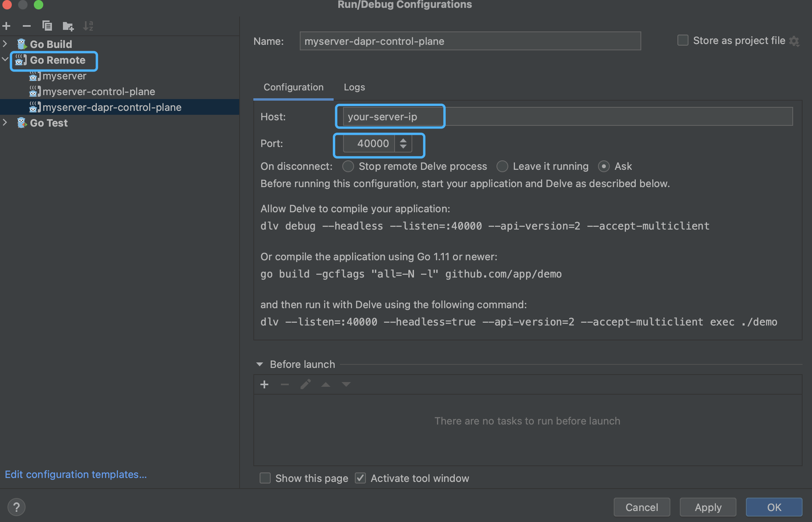This screenshot has width=812, height=522.
Task: Add a Before launch task
Action: pos(264,384)
